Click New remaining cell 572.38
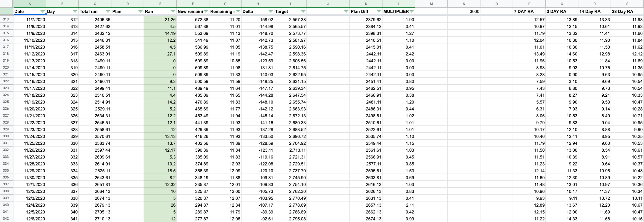 (193, 19)
